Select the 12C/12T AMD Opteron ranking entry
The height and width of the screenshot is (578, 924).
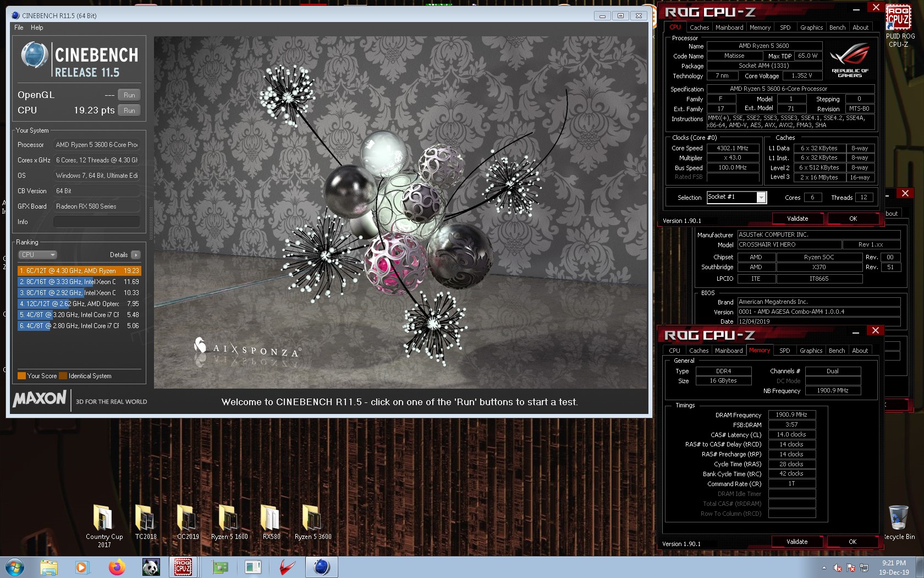[79, 304]
